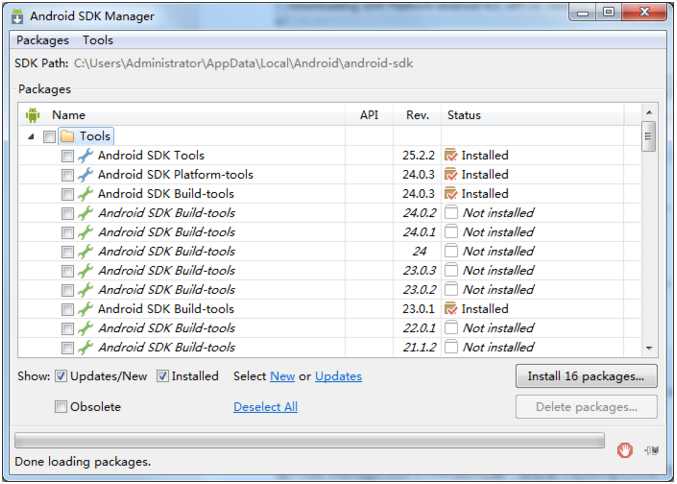Select the Tools folder label
This screenshot has height=484, width=677.
click(x=95, y=136)
